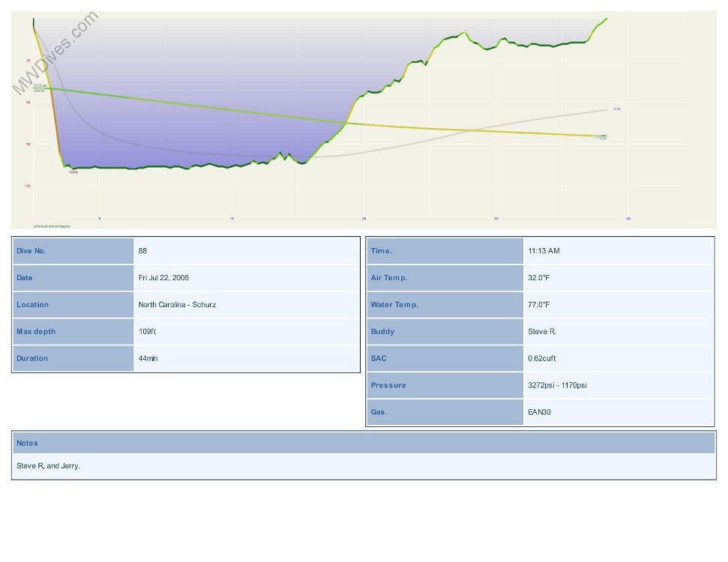
Task: Click the 'Notes' section header
Action: [364, 443]
